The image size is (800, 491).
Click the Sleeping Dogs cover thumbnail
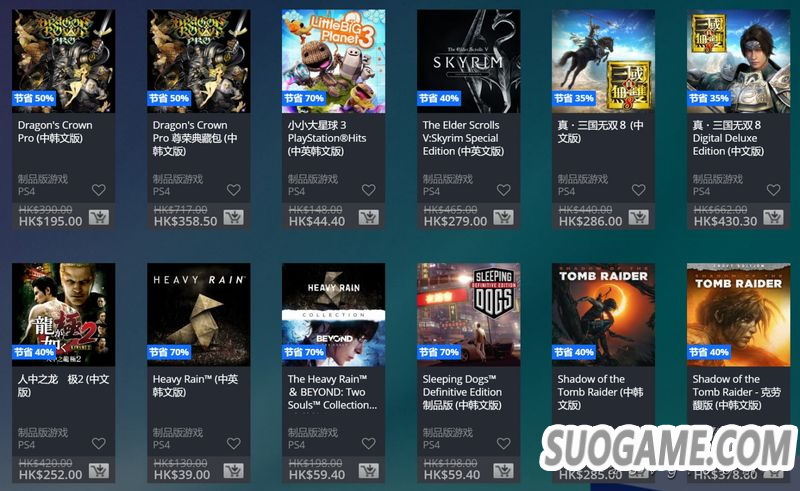468,314
